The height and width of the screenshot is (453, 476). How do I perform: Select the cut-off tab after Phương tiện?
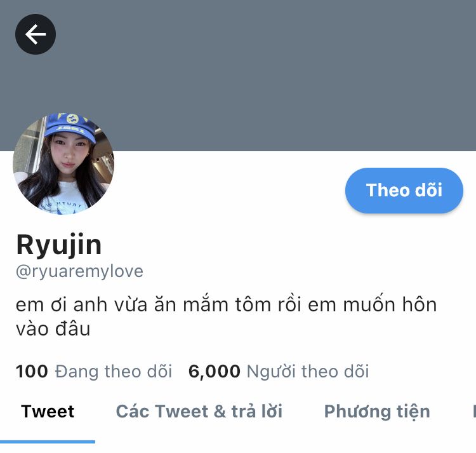click(x=474, y=412)
